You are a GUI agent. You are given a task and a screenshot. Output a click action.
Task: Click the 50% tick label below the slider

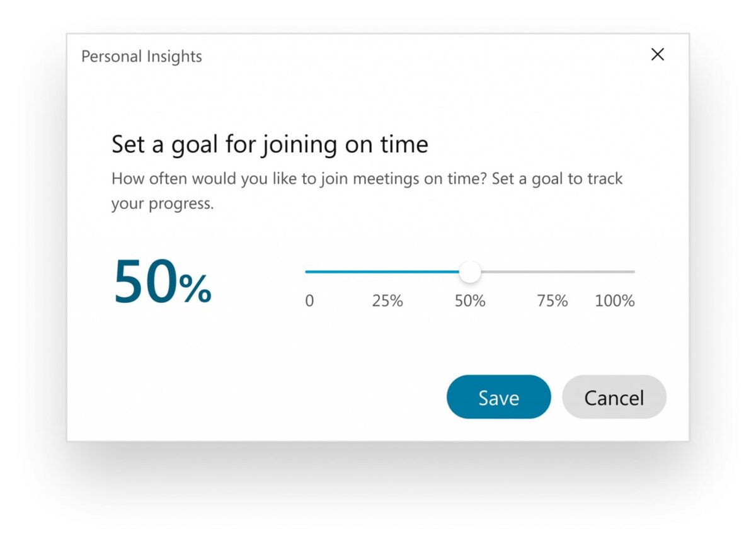[470, 300]
